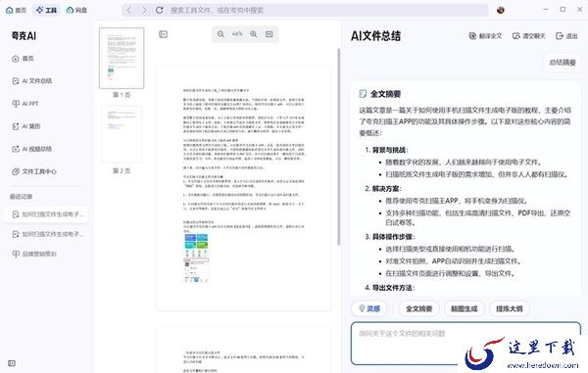Go back with the left arrow
The image size is (588, 373).
click(x=128, y=10)
